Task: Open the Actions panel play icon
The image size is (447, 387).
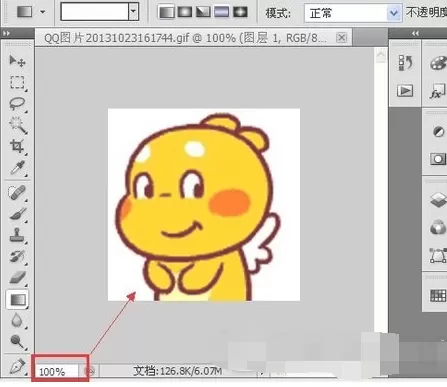Action: (405, 90)
